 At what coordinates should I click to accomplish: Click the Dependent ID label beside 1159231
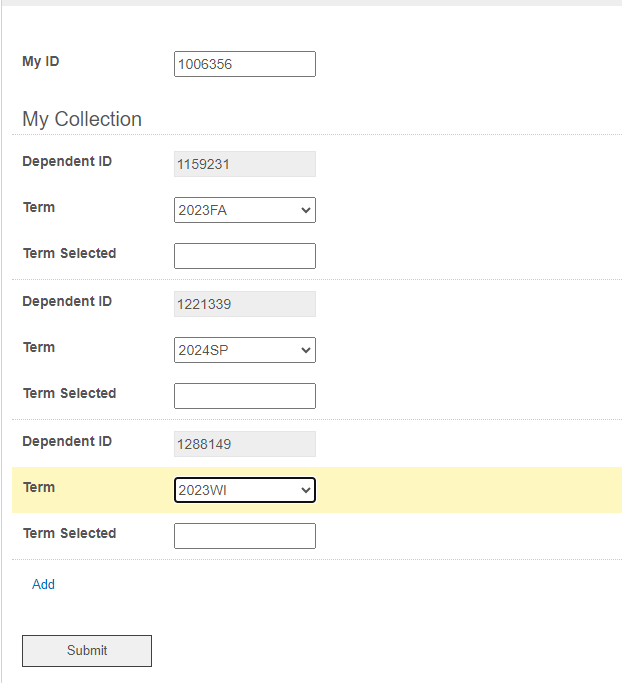(x=67, y=162)
